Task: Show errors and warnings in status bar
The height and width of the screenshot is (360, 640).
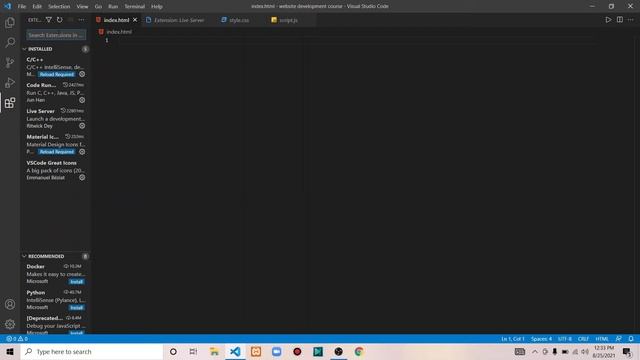Action: (17, 339)
